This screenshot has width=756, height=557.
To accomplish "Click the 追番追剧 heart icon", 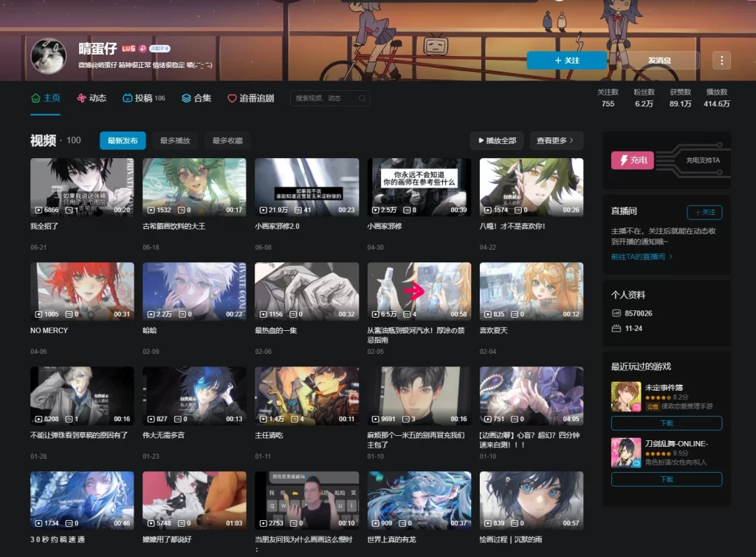I will pyautogui.click(x=232, y=98).
